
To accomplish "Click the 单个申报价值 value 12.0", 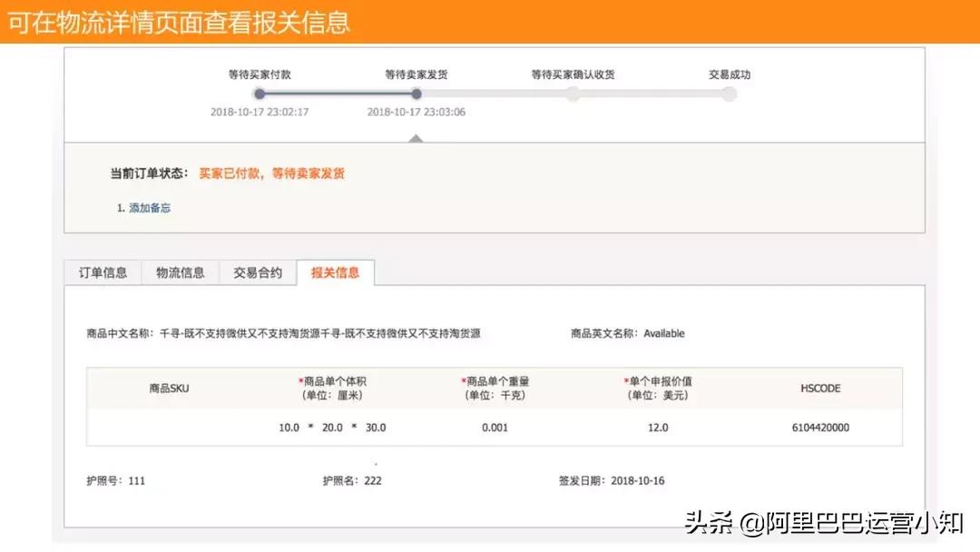I will [658, 427].
